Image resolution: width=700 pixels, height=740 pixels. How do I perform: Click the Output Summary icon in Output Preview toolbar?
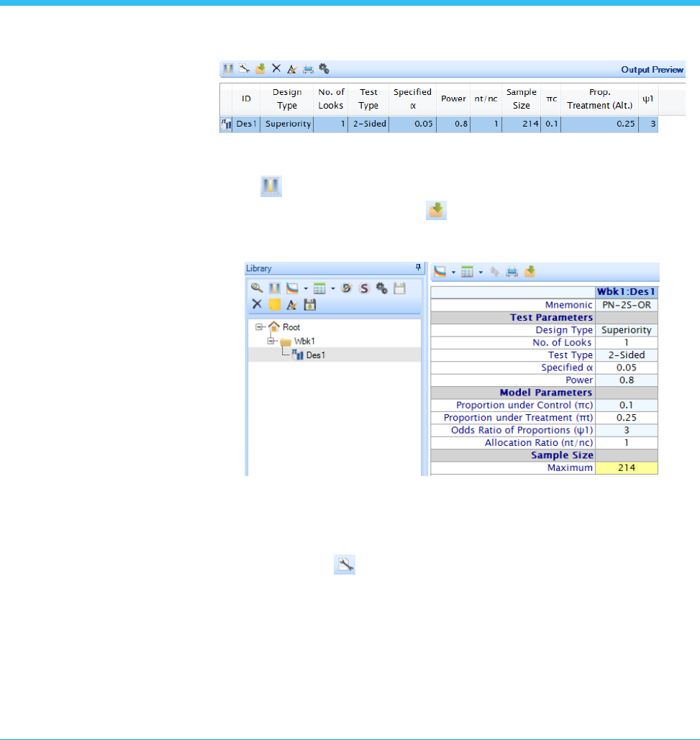[229, 69]
